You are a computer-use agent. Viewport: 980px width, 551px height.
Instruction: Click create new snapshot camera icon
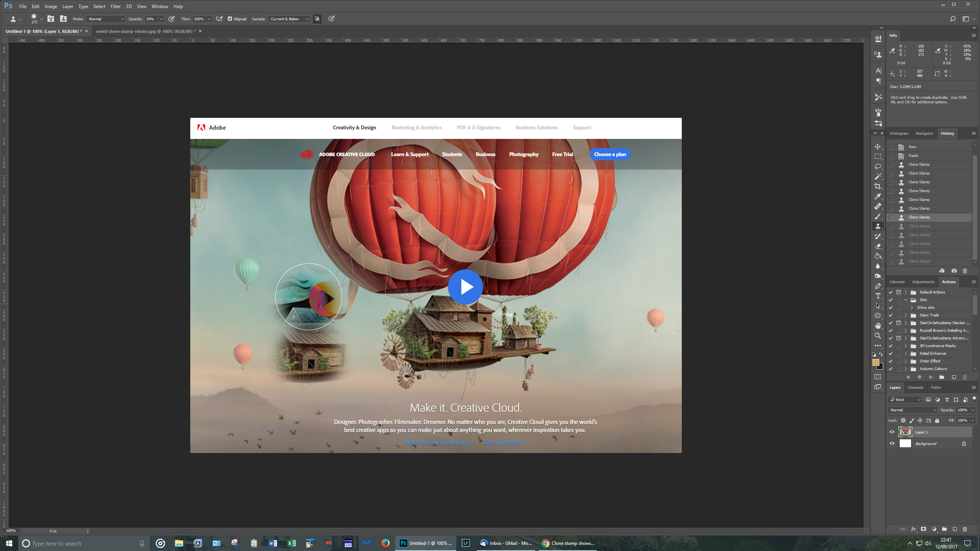coord(954,271)
